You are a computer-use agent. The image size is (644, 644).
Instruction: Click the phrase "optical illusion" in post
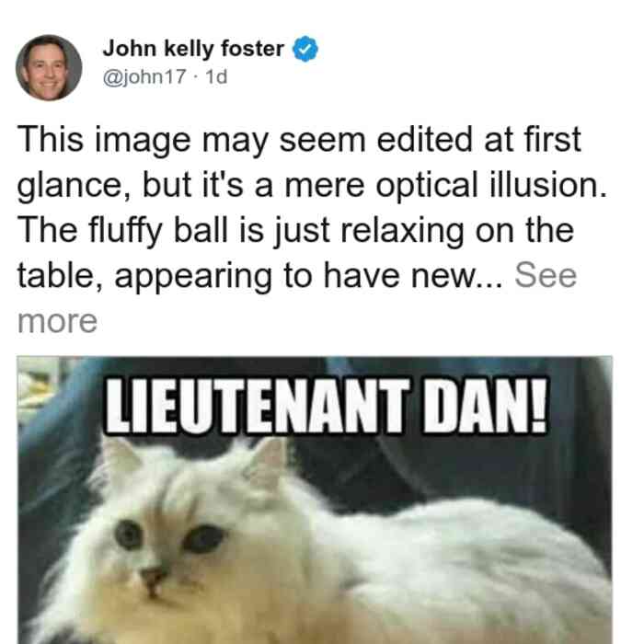tap(491, 186)
